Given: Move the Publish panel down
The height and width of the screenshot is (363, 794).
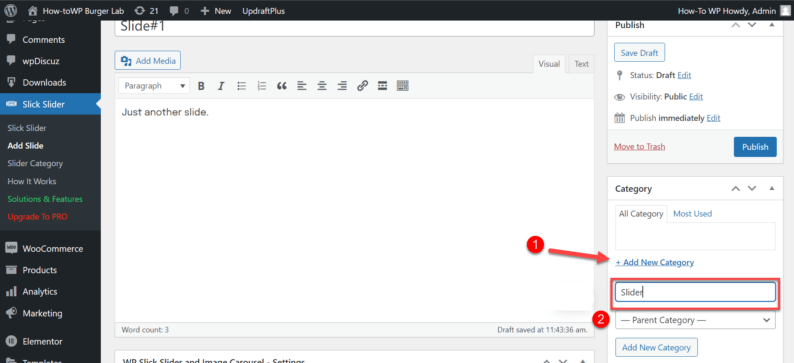Looking at the screenshot, I should [x=752, y=25].
